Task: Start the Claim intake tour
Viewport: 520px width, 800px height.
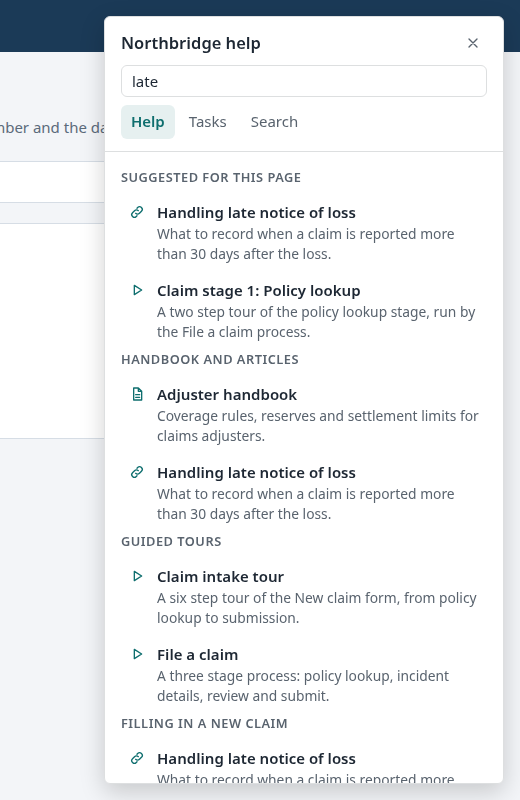Action: tap(220, 577)
